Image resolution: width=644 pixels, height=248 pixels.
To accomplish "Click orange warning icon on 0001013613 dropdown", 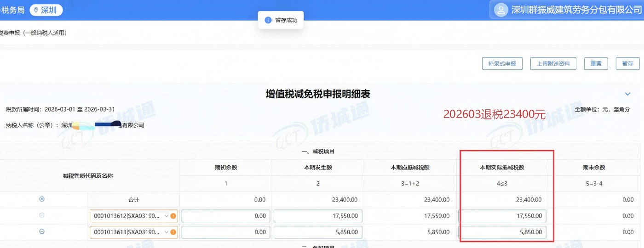I will point(173,232).
